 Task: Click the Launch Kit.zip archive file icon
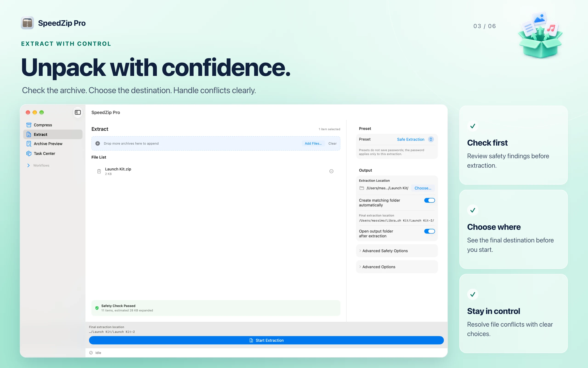pos(99,171)
